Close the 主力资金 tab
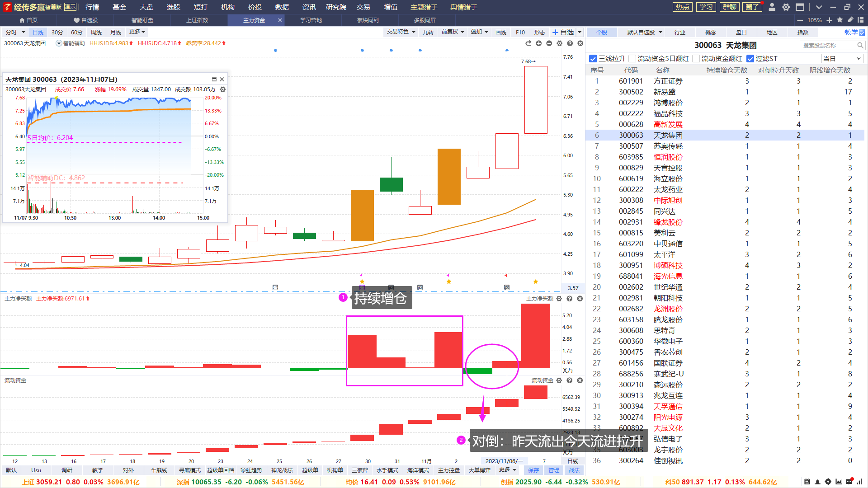868x488 pixels. pos(280,20)
